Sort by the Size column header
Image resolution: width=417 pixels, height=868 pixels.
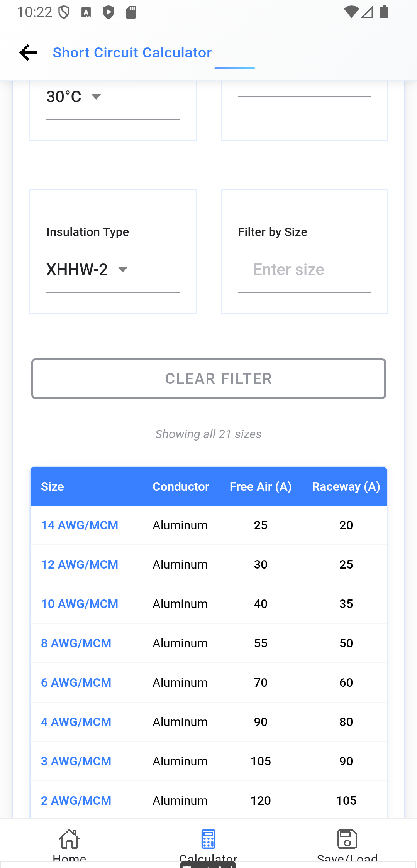click(x=53, y=486)
